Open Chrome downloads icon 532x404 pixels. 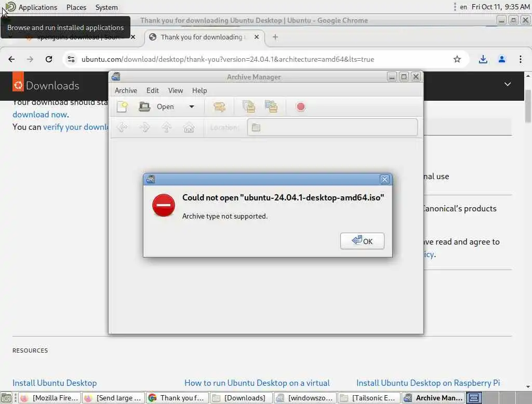coord(483,59)
